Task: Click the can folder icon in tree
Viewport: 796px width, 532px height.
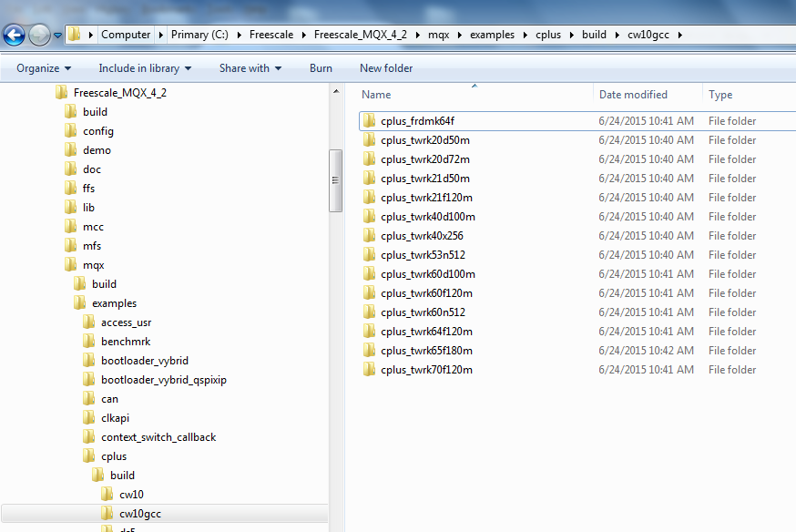Action: click(89, 399)
